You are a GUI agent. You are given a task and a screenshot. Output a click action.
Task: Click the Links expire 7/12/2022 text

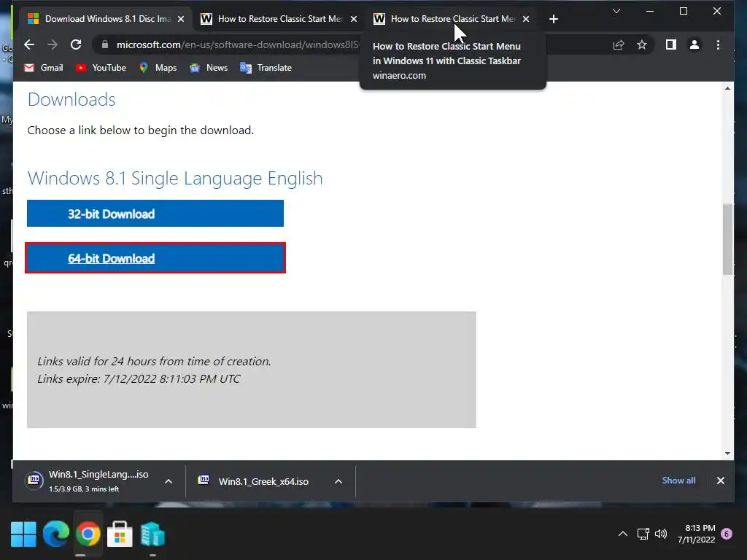[x=139, y=379]
